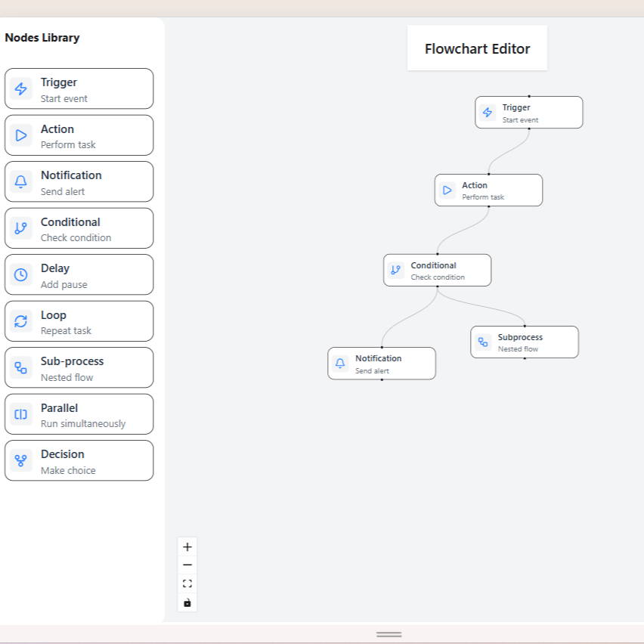Click the branch Conditional icon in the library
644x644 pixels.
point(21,228)
